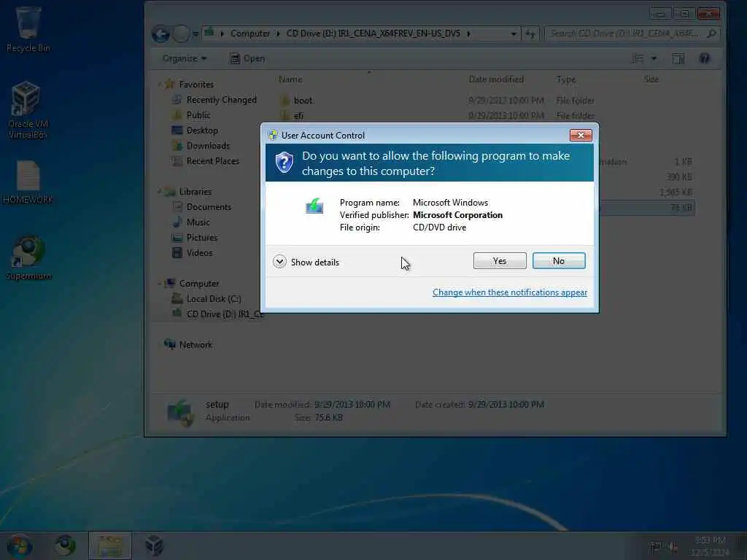Select Recent Places in Favorites

(x=213, y=161)
